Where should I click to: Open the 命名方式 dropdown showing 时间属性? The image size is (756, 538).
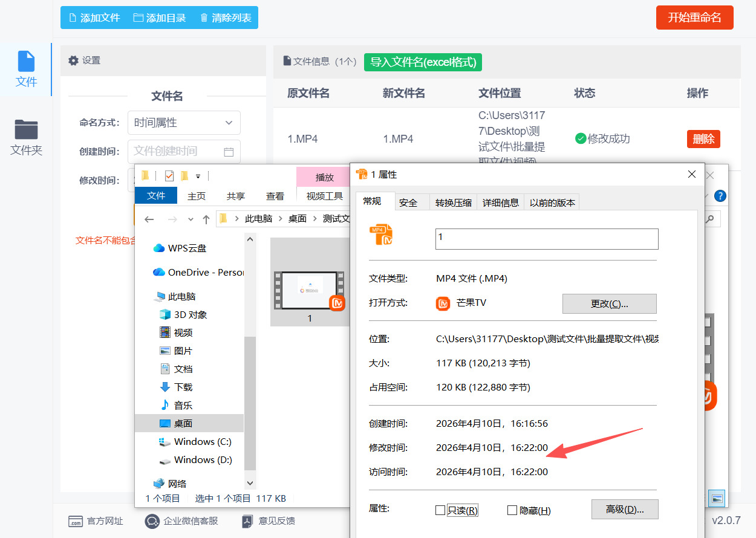click(x=184, y=123)
